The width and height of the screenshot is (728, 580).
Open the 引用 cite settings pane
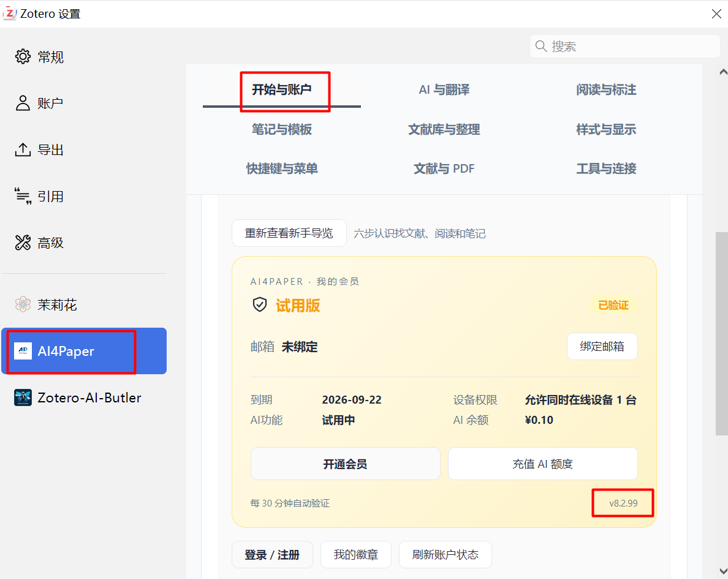pyautogui.click(x=83, y=196)
